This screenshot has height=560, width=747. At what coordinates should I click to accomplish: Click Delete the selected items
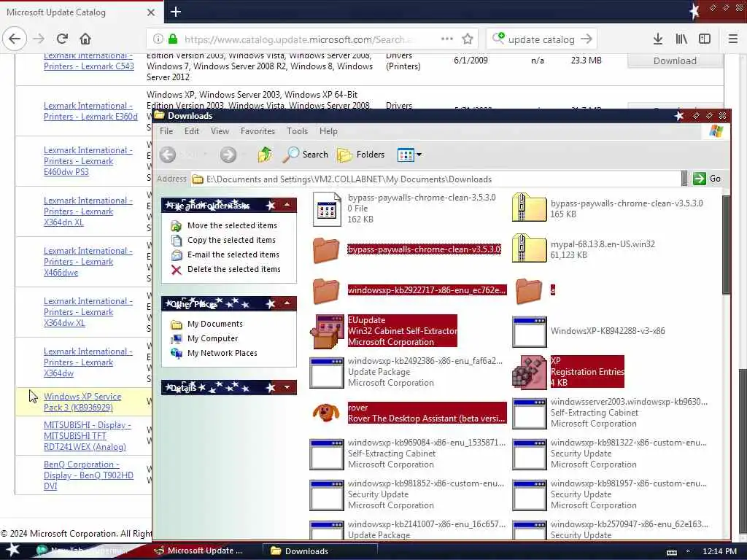coord(234,269)
